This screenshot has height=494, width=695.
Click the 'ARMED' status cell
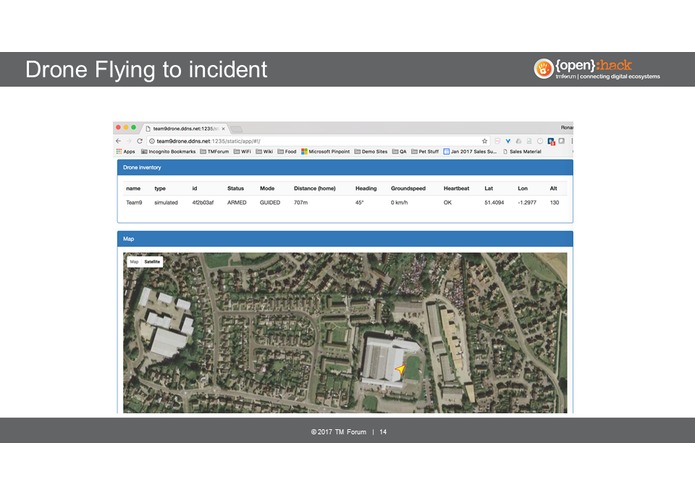coord(237,202)
